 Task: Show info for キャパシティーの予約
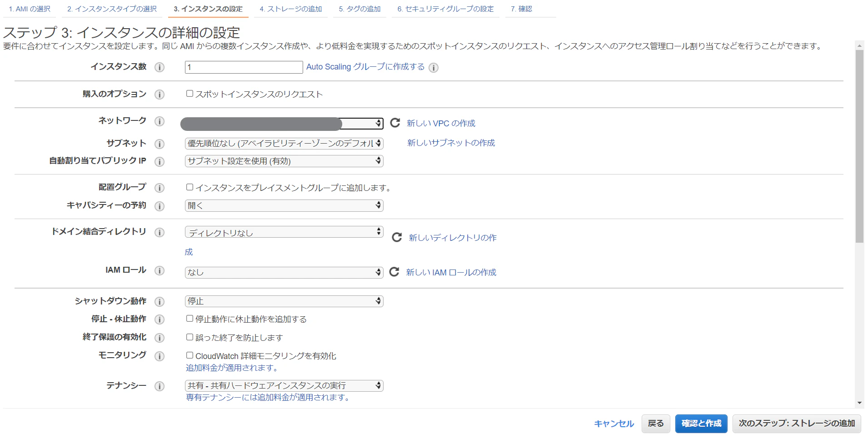[160, 206]
